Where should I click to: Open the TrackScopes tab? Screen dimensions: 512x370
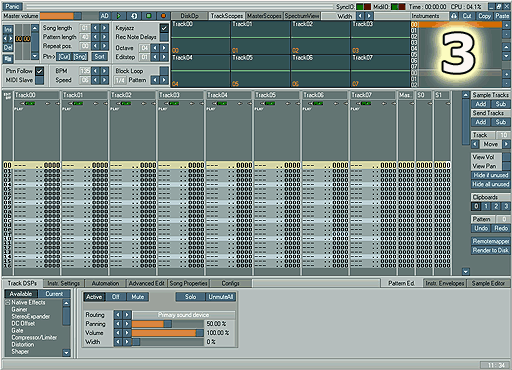[227, 16]
